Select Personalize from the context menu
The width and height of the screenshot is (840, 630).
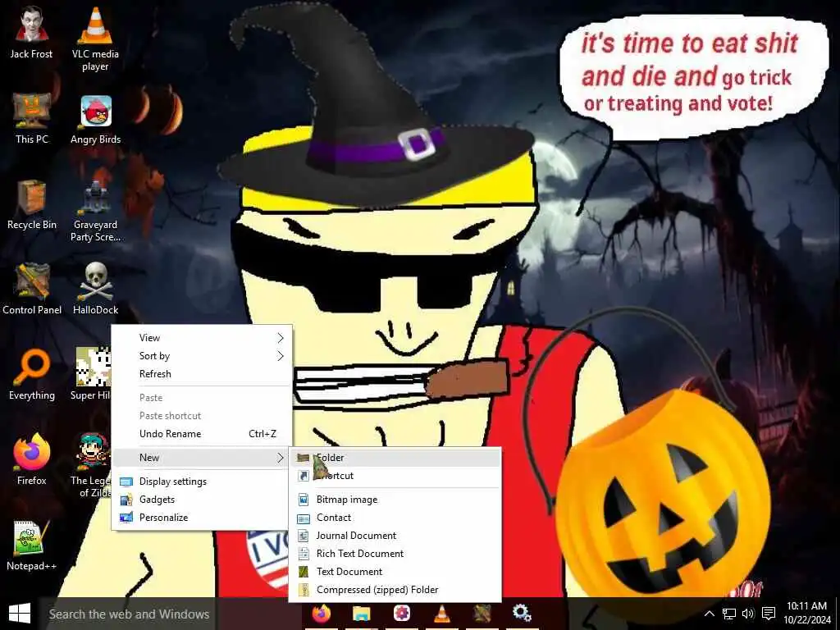pyautogui.click(x=202, y=518)
